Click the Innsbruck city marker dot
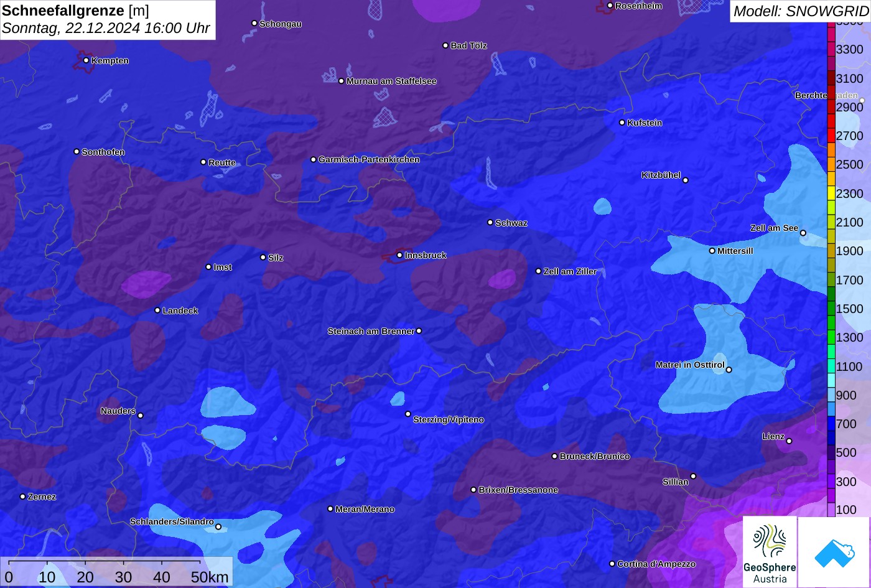Screen dimensions: 871x588 (x=400, y=255)
